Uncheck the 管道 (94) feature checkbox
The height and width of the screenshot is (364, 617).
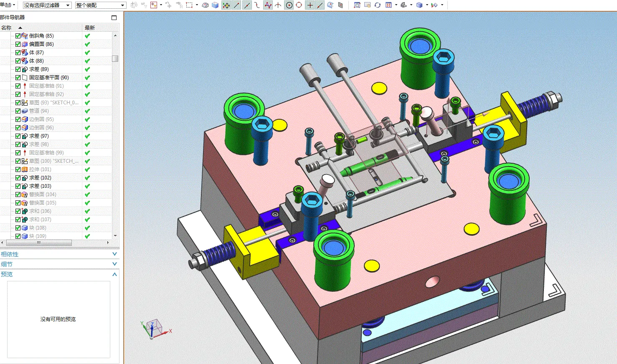(18, 111)
